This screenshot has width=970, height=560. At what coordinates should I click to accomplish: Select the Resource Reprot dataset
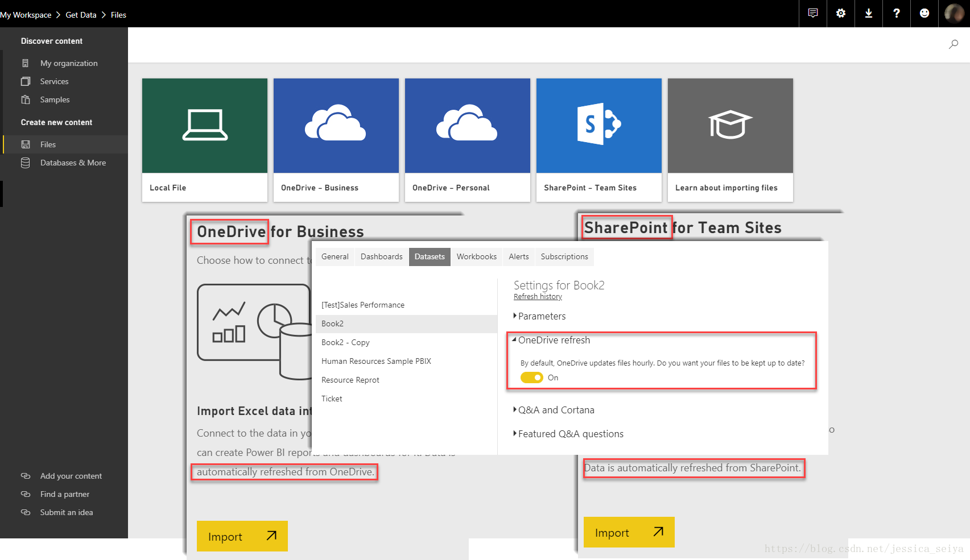coord(406,380)
